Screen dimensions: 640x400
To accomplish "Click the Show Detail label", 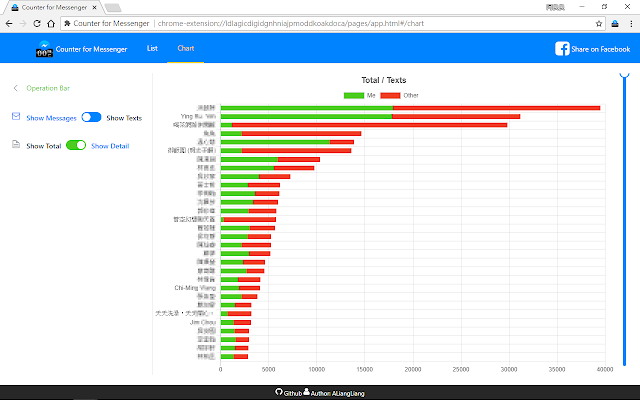I will point(110,146).
